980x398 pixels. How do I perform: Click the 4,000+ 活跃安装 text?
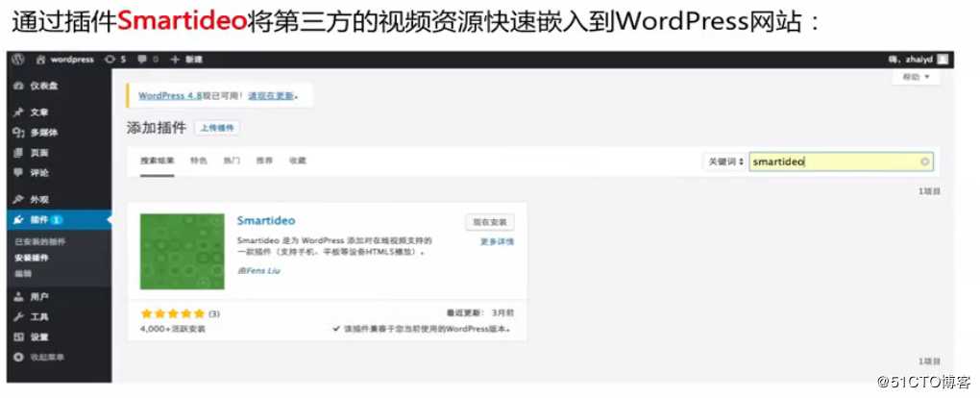click(173, 329)
